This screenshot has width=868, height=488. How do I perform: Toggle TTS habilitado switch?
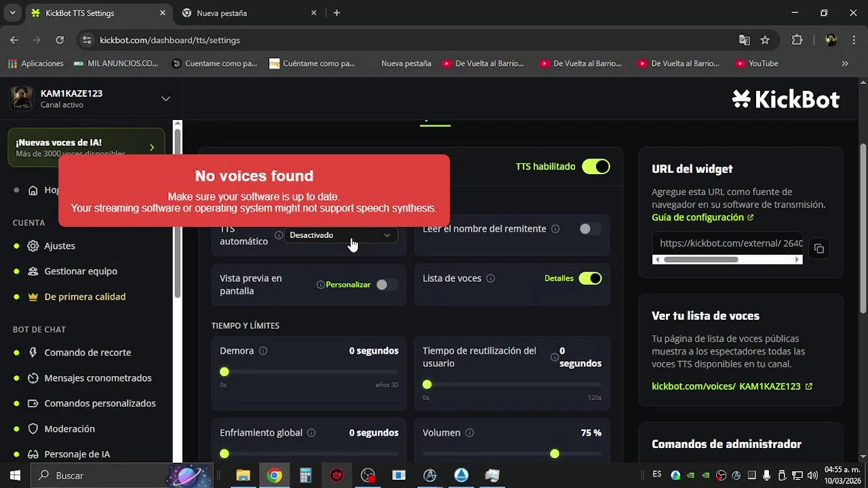[x=596, y=167]
